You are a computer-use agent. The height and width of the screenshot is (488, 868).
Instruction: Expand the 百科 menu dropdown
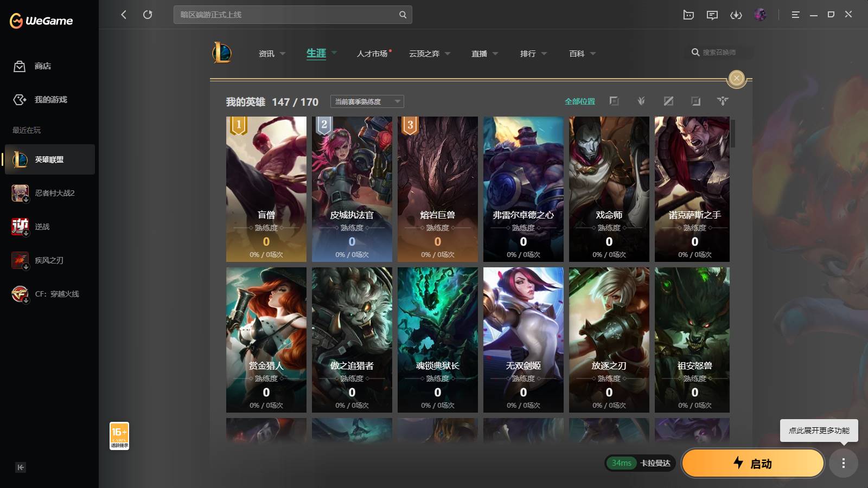coord(593,54)
